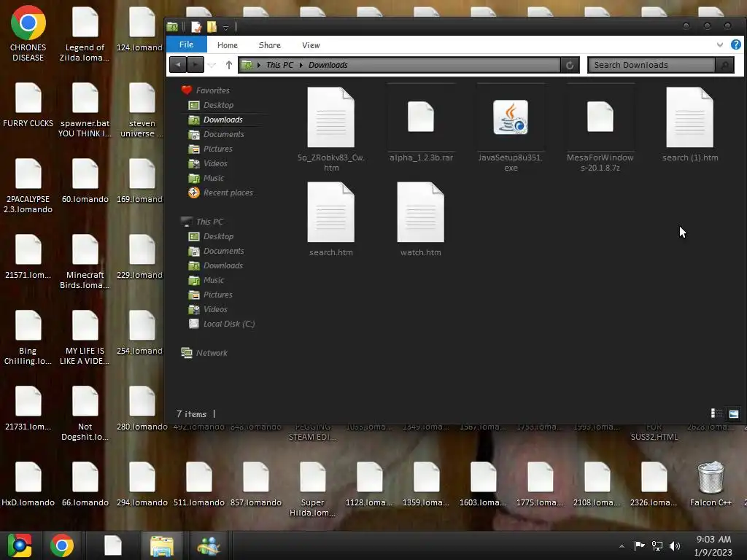Go up one folder level
This screenshot has width=747, height=560.
[x=228, y=65]
